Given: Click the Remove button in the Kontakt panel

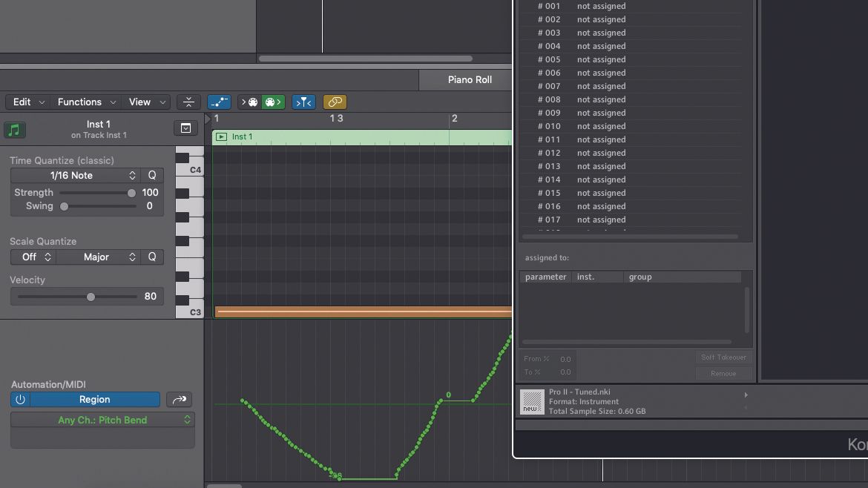Looking at the screenshot, I should tap(723, 373).
